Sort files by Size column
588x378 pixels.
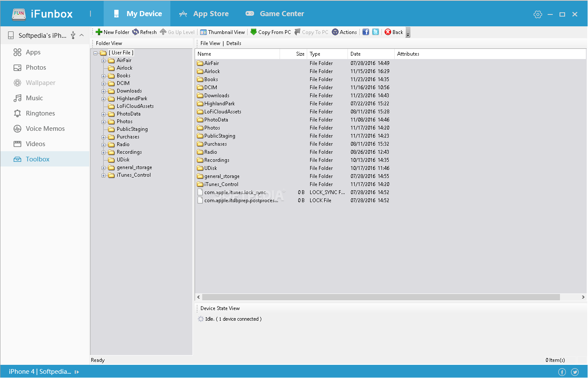tap(293, 54)
